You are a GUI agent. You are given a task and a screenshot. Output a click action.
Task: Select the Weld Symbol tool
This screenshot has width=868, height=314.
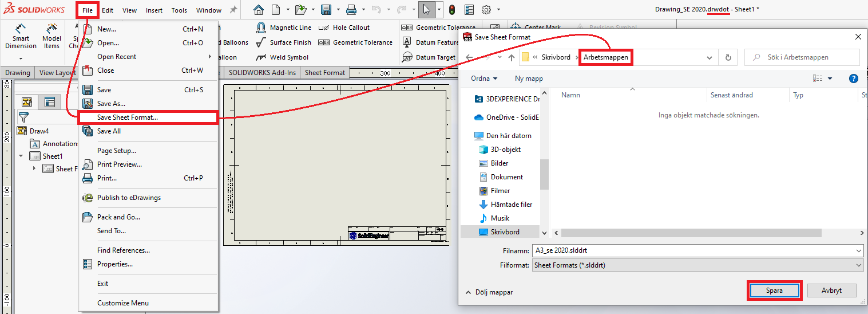click(283, 57)
